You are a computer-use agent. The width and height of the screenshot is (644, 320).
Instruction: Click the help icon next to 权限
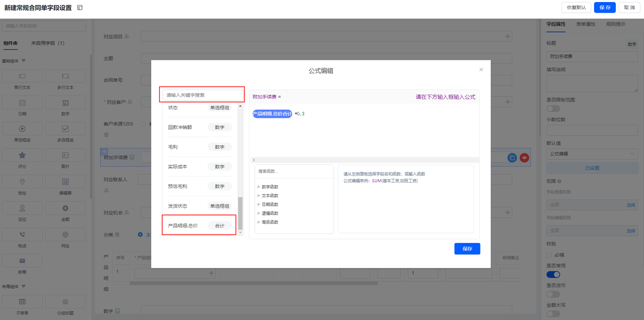(559, 181)
